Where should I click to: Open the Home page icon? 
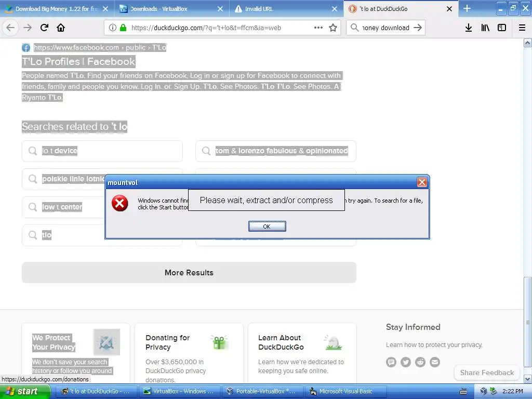[61, 28]
